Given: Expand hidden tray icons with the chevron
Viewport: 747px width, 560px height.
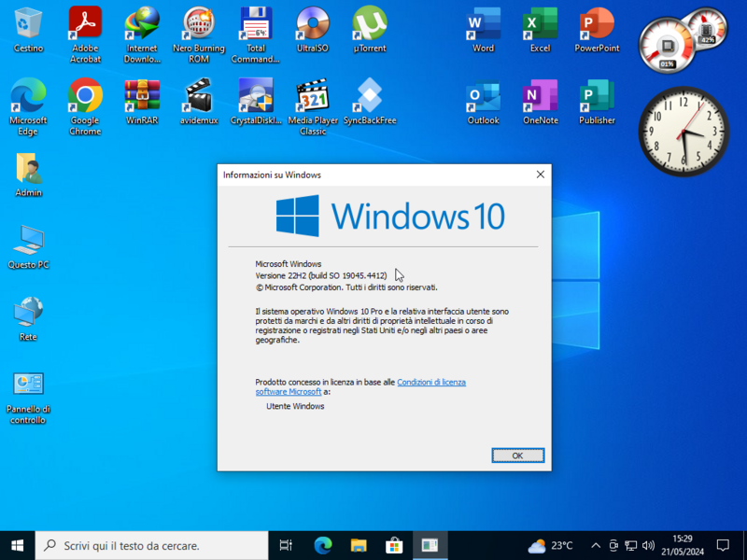Looking at the screenshot, I should [595, 545].
